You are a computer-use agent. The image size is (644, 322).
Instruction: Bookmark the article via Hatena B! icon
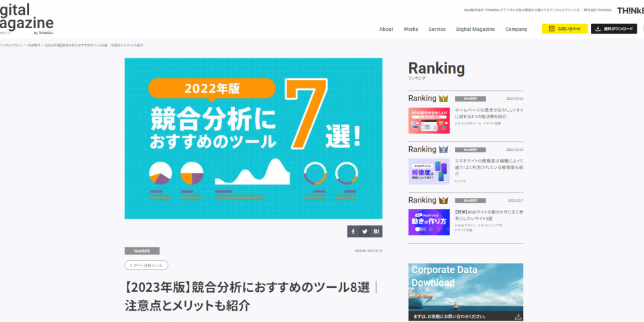click(376, 231)
